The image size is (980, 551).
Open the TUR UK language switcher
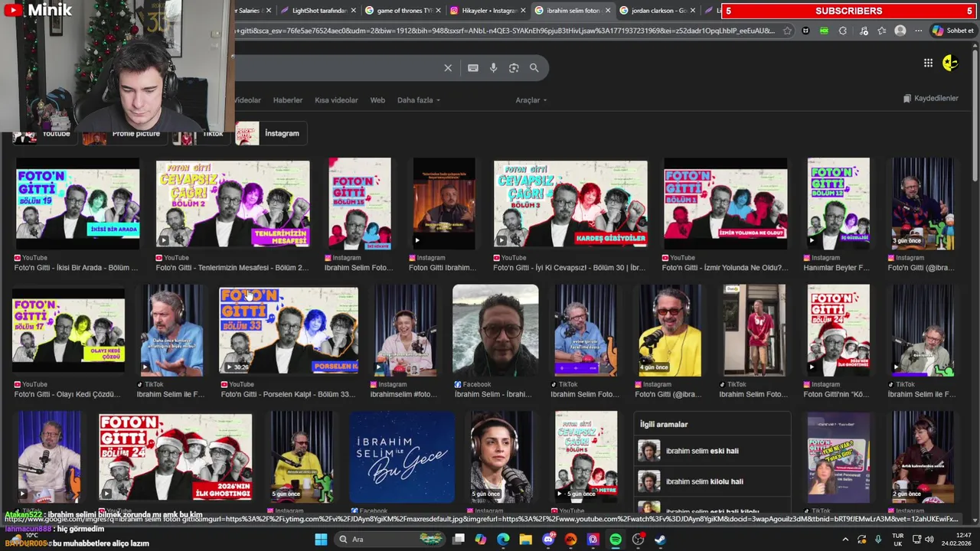[898, 540]
